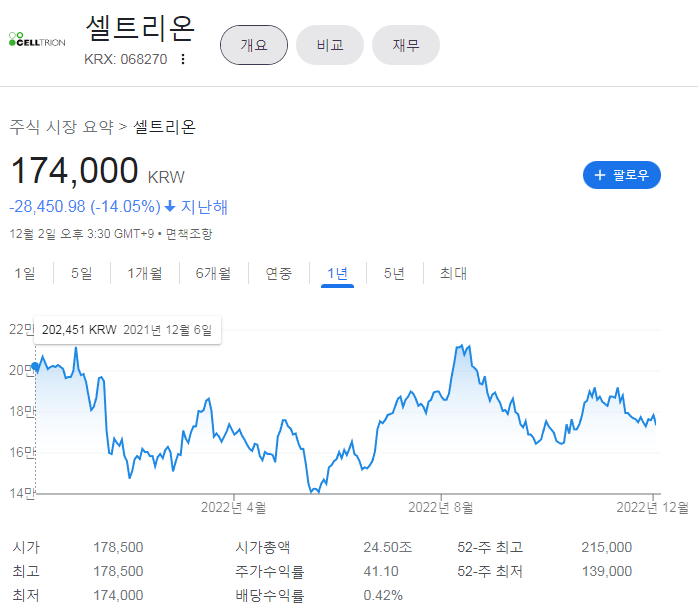Screen dimensions: 698x616
Task: Select the 5일 chart range
Action: tap(81, 273)
